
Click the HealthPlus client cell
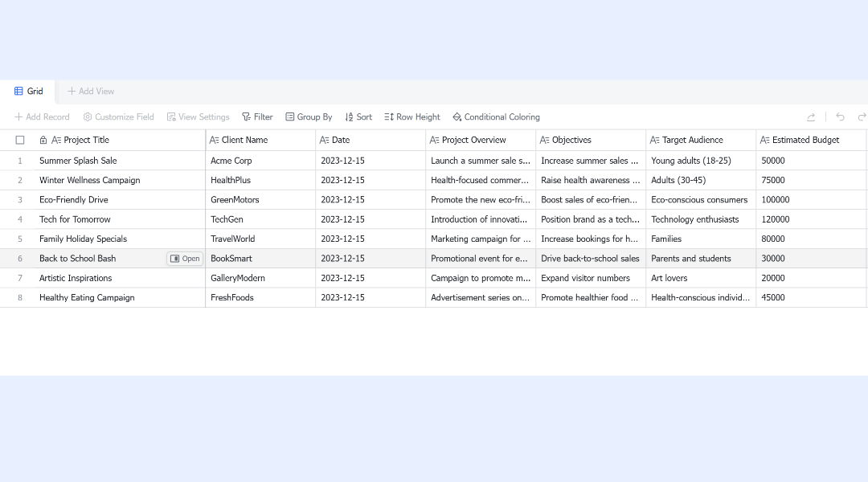(x=260, y=180)
